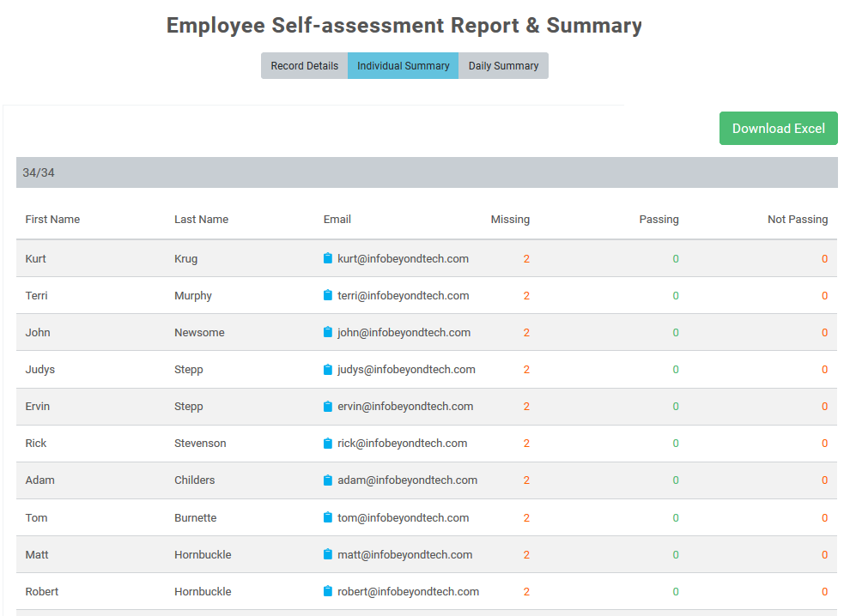Image resolution: width=850 pixels, height=616 pixels.
Task: Click clipboard icon for robert@infobeyondtech.com
Action: (327, 591)
